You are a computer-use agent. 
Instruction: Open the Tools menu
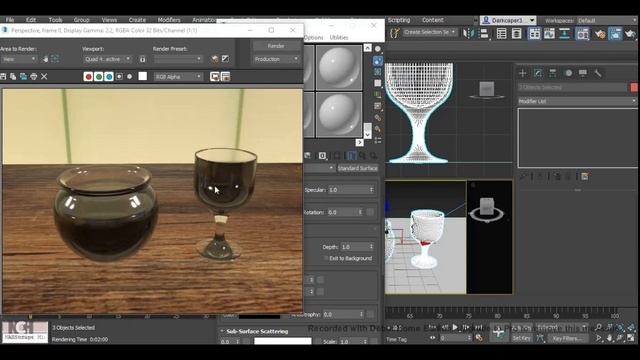coord(56,20)
